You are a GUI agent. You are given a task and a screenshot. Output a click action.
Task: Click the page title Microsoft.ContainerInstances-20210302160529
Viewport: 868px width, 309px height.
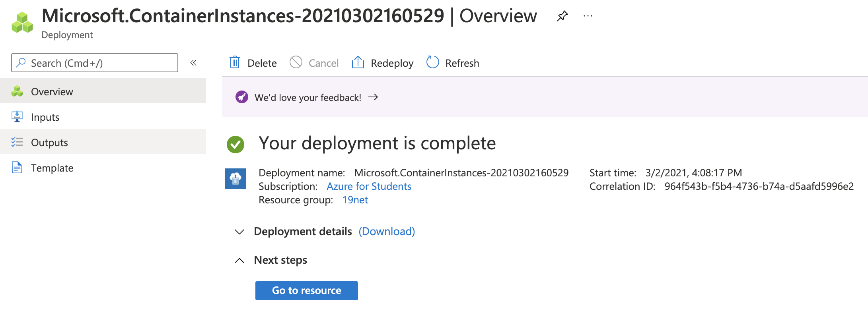[243, 16]
